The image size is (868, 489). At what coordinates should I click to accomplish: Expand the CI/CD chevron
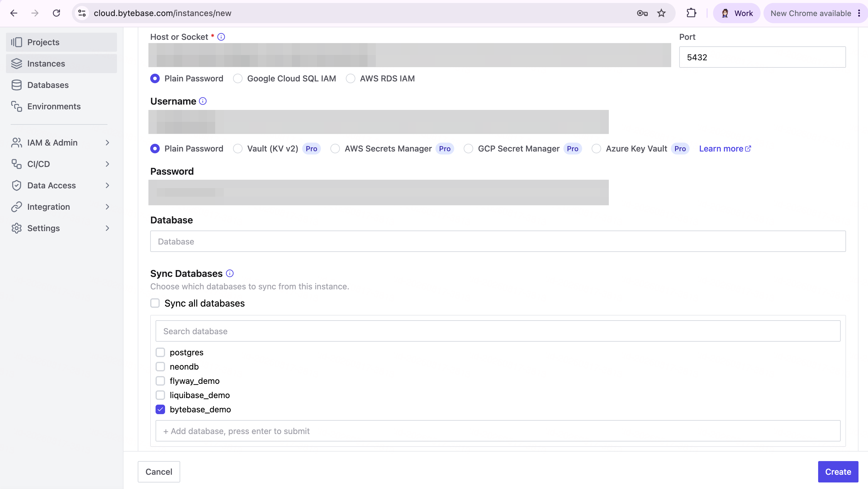(x=107, y=164)
